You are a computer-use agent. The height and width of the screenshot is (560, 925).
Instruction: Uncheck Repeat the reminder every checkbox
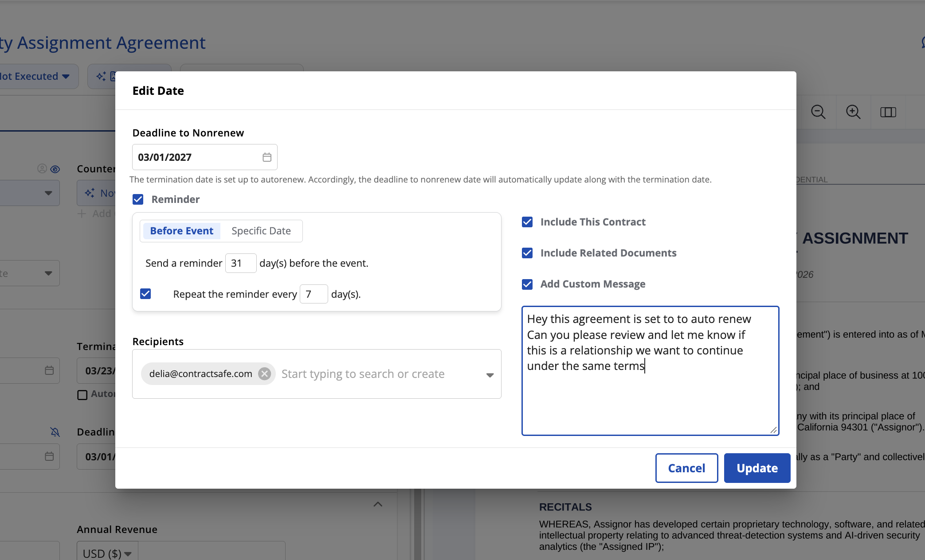(x=145, y=294)
